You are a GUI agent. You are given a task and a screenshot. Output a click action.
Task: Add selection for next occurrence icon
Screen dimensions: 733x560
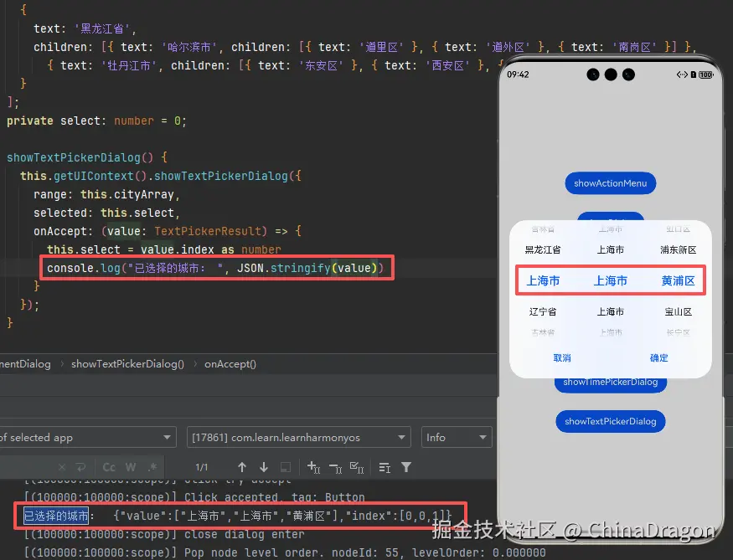(313, 467)
